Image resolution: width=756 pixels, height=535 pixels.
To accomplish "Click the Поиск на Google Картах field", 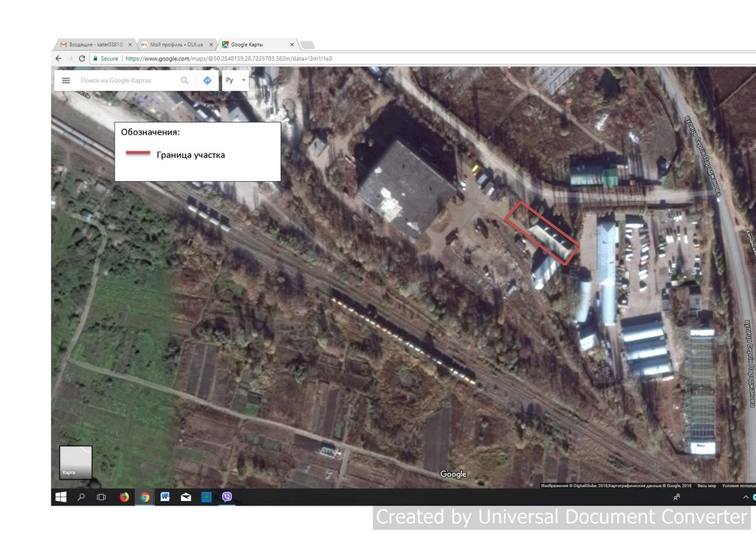I will tap(128, 81).
